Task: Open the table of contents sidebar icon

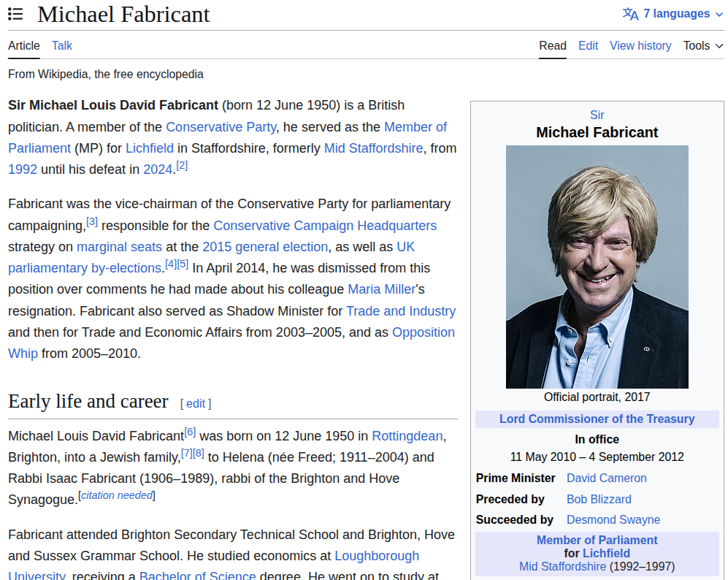Action: (15, 14)
